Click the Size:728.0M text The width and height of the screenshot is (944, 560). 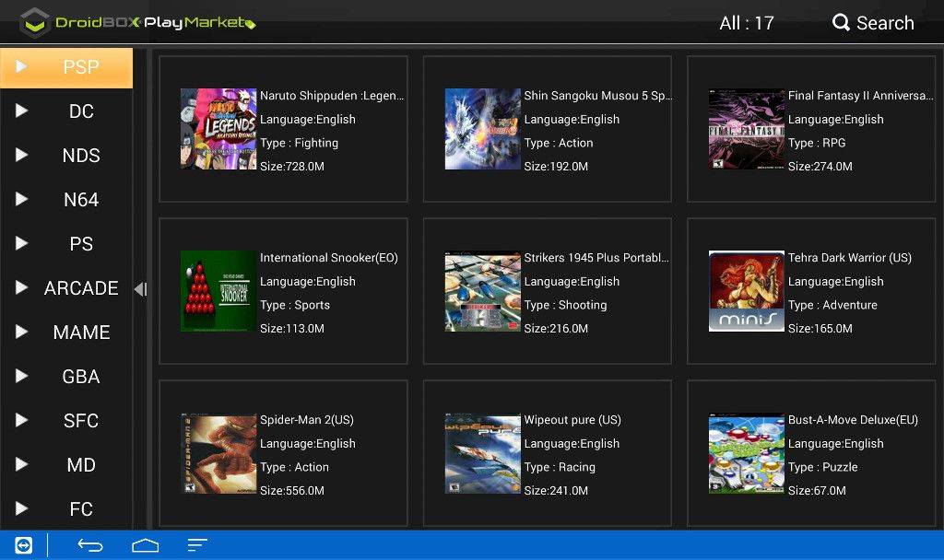292,167
